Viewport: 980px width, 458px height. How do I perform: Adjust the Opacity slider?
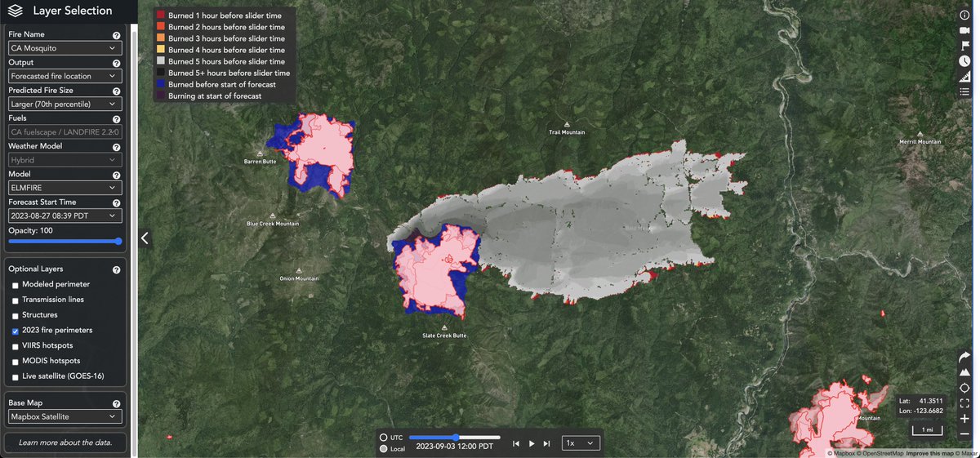65,241
